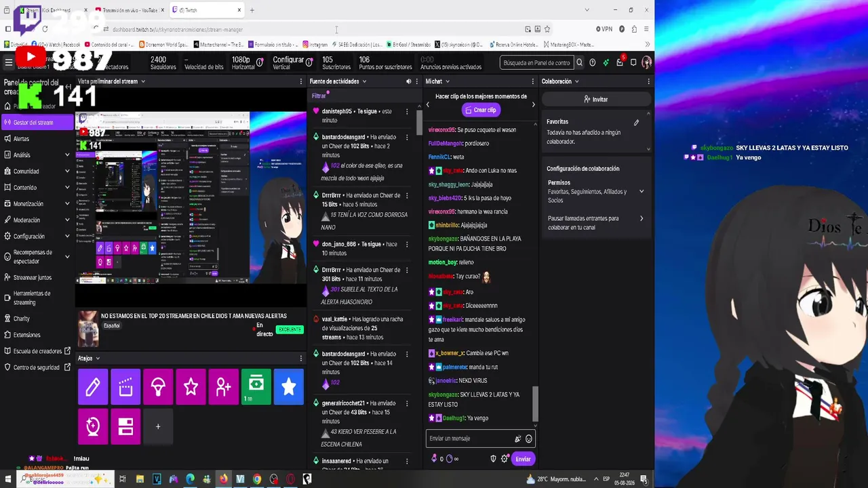
Task: Open Herramientas de streaming in sidebar
Action: [37, 298]
